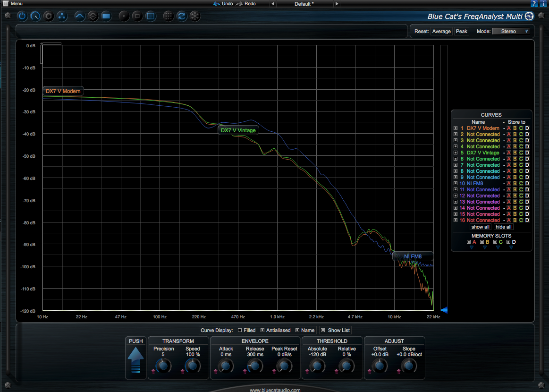Select the single curve toolbar icon
Viewport: 549px width, 392px height.
point(79,16)
